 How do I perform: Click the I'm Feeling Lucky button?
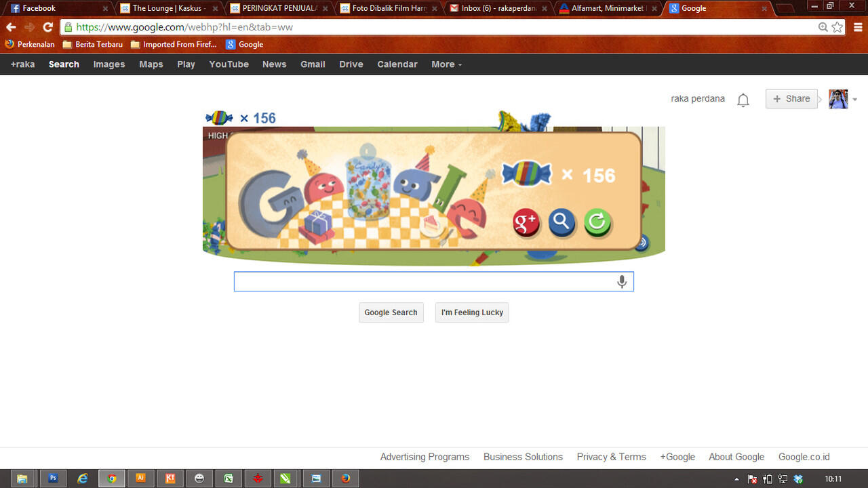tap(472, 312)
